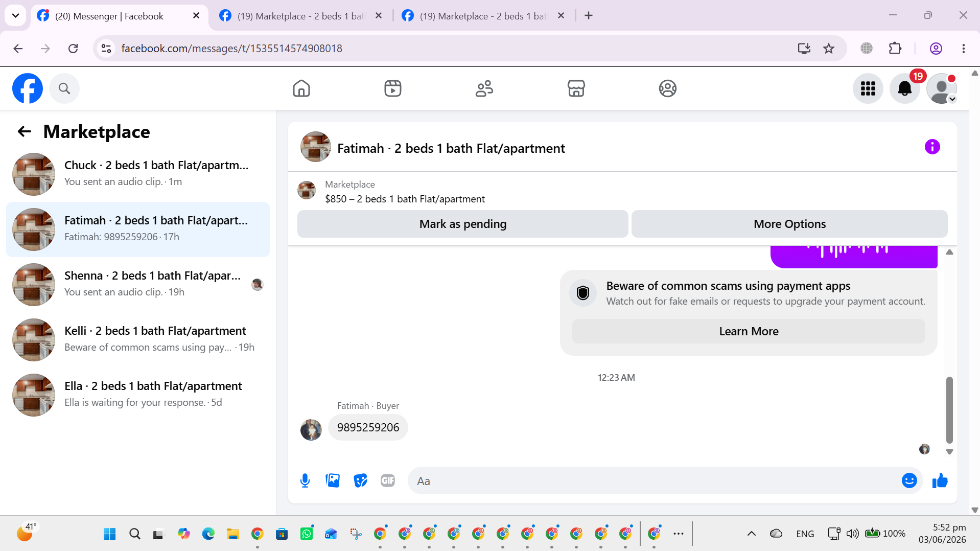Switch to the Messenger browser tab
Image resolution: width=980 pixels, height=551 pixels.
coord(120,16)
